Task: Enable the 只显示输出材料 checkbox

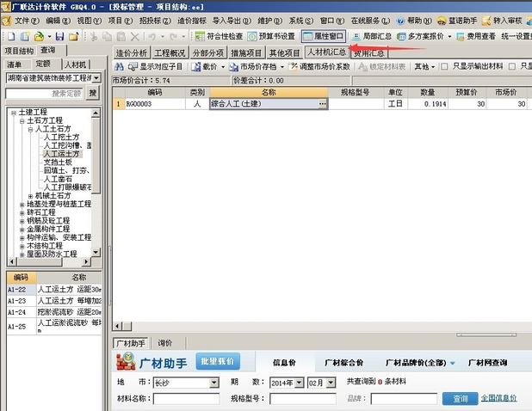Action: [444, 66]
